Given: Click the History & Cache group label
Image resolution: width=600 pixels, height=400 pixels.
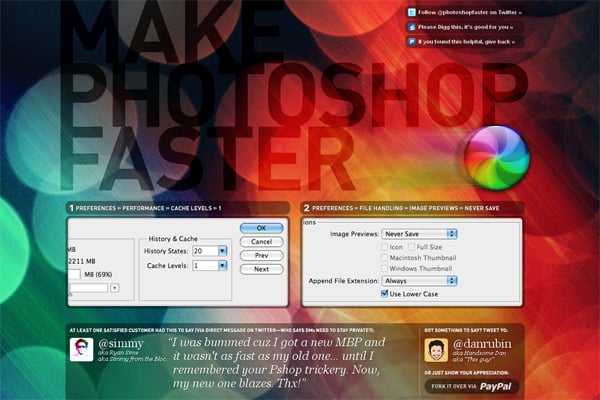Looking at the screenshot, I should [x=173, y=239].
